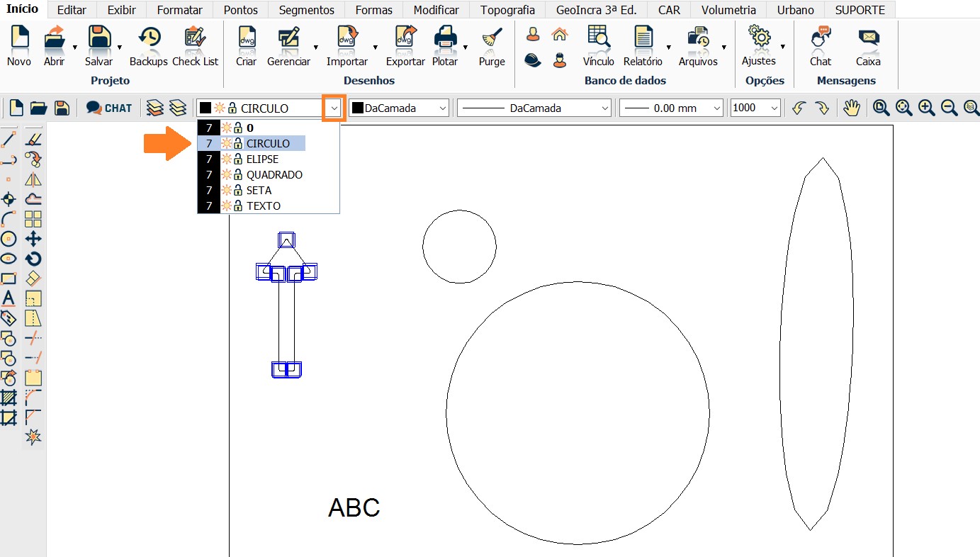This screenshot has height=557, width=980.
Task: Select the pan hand tool
Action: tap(851, 108)
